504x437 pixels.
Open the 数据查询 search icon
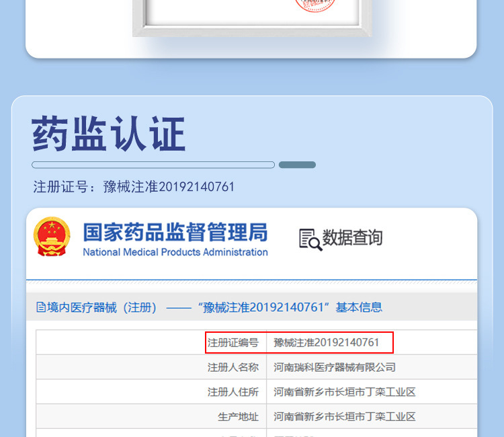[x=310, y=239]
